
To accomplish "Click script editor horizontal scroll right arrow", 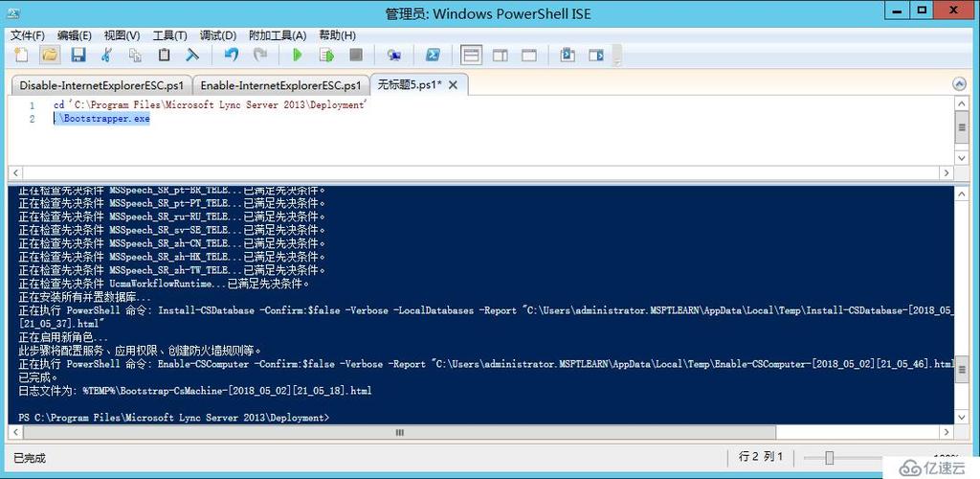I will tap(947, 172).
